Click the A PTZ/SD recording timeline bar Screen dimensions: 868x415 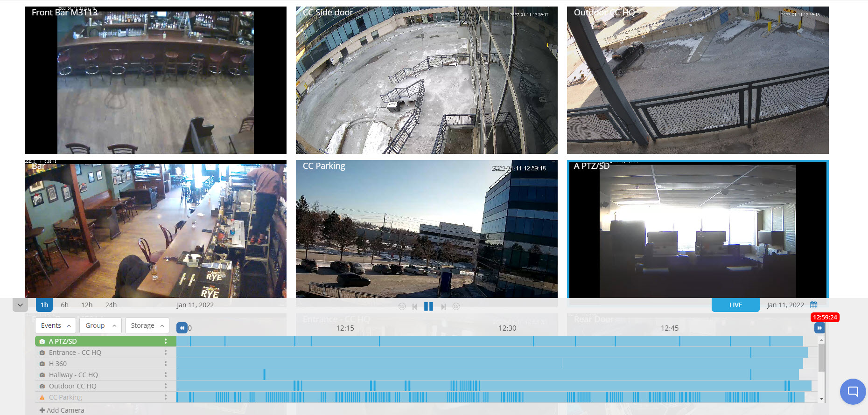tap(490, 341)
